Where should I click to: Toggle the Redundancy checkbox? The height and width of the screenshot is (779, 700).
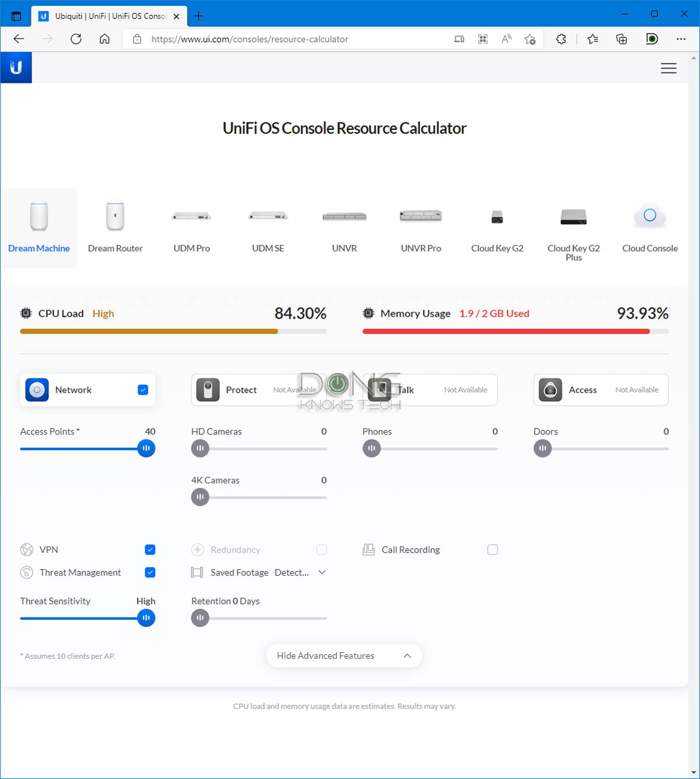click(x=321, y=550)
